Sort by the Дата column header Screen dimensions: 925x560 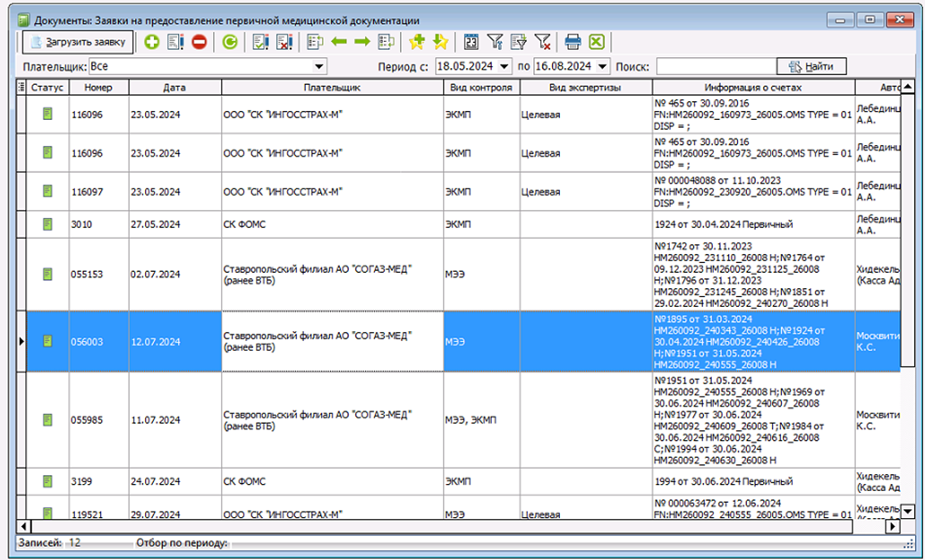(174, 88)
